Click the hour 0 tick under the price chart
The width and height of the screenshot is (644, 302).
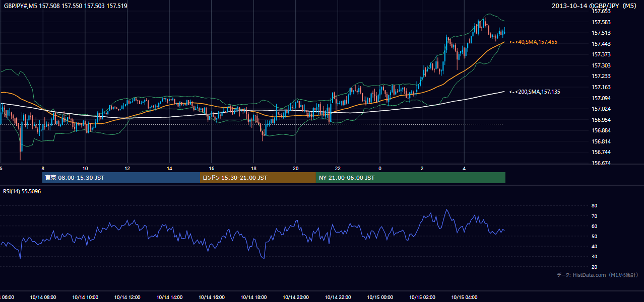coord(380,168)
